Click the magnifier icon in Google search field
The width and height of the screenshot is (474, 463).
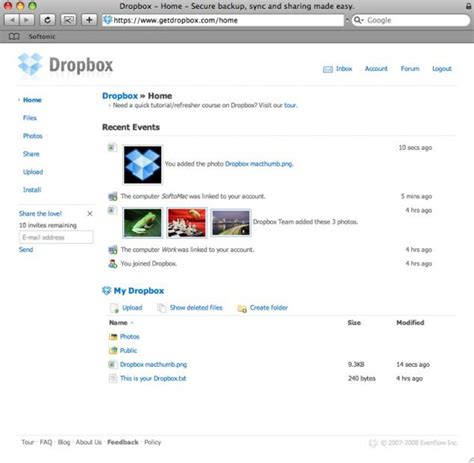click(x=357, y=20)
